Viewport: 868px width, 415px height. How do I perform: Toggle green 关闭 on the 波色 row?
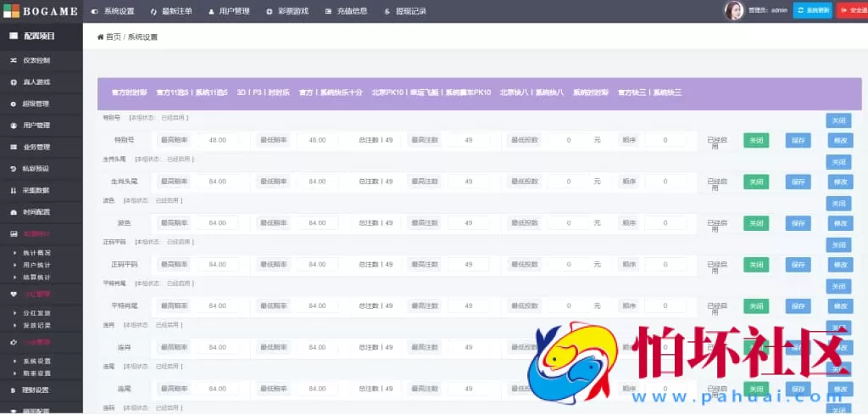[756, 223]
